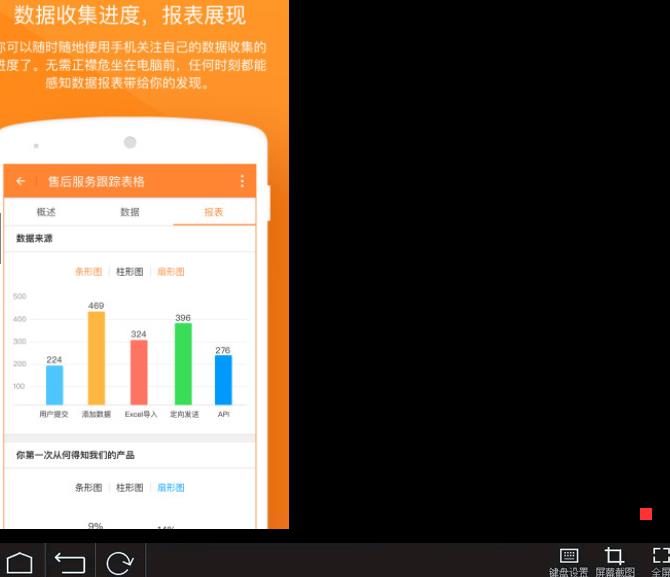Click the API axis label
Image resolution: width=670 pixels, height=577 pixels.
(223, 414)
